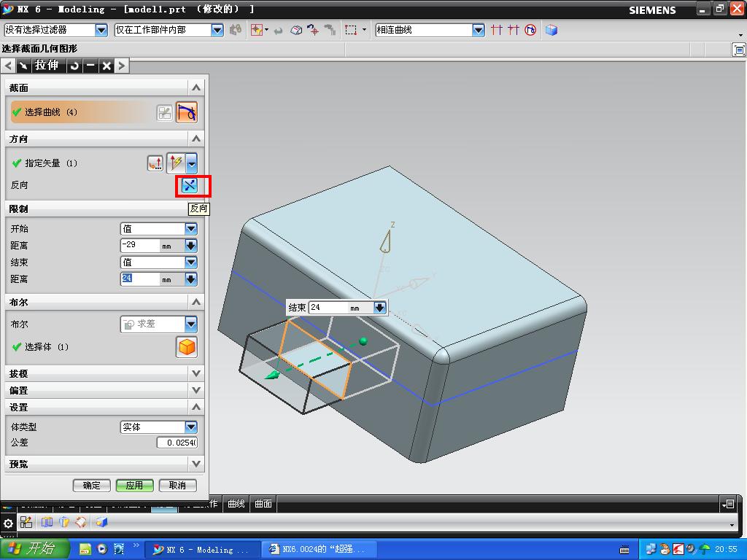
Task: Click the gear settings icon at bottom left
Action: tap(8, 524)
